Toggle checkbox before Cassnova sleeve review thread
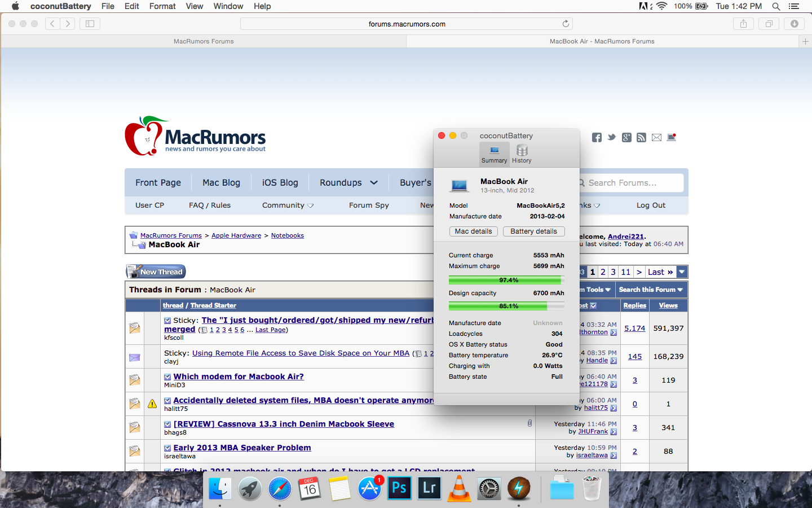The width and height of the screenshot is (812, 508). (x=167, y=424)
